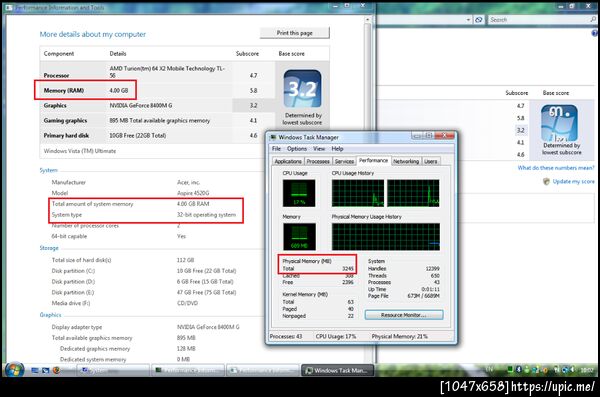This screenshot has height=397, width=600.
Task: Click the Component column header
Action: pyautogui.click(x=59, y=54)
